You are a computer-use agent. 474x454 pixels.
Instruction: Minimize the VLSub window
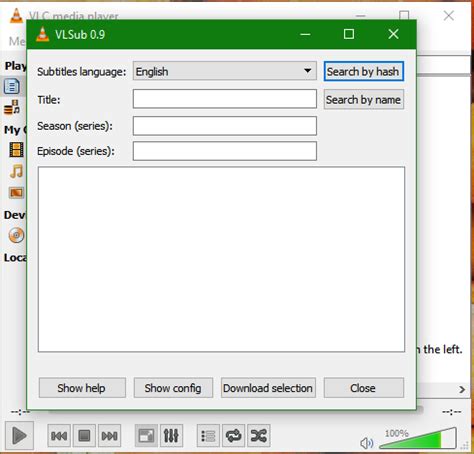point(305,34)
